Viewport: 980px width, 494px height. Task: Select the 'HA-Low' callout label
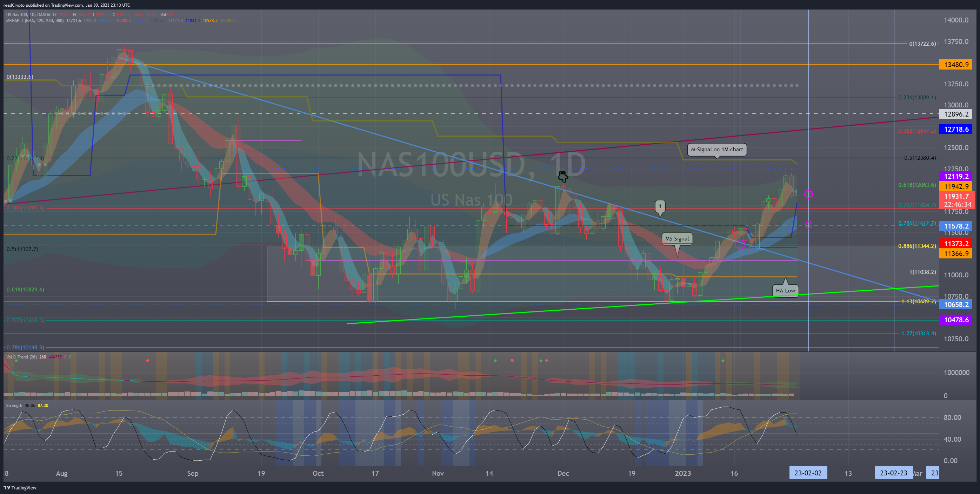click(x=785, y=291)
